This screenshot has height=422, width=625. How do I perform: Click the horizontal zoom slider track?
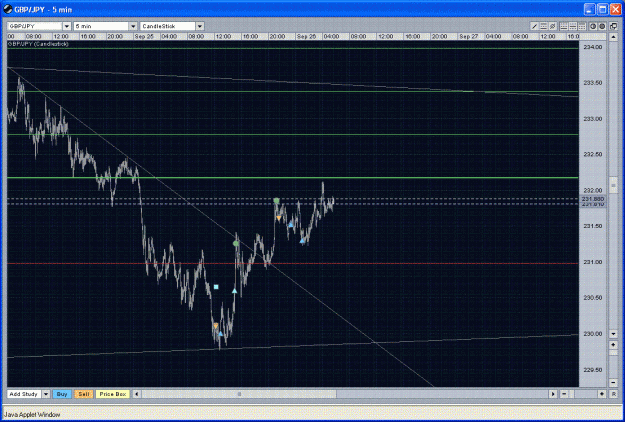[585, 394]
